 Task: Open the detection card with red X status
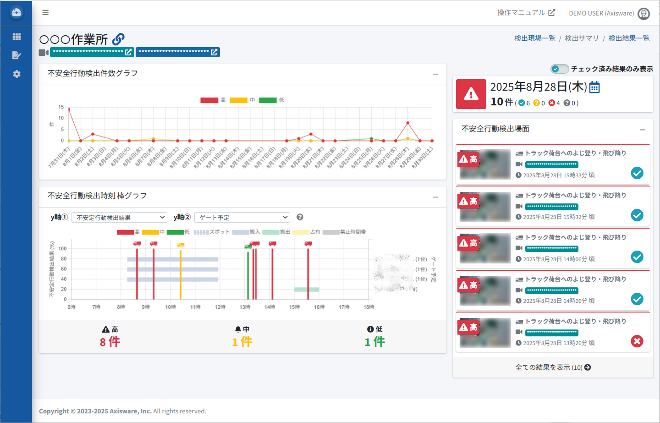click(553, 333)
